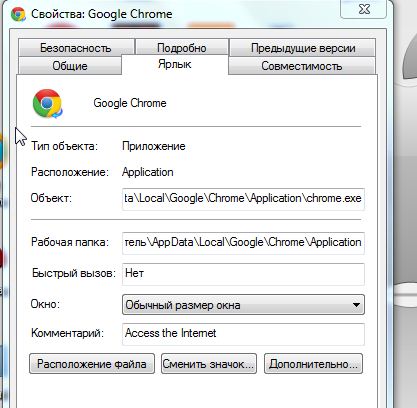
Task: Click the Дополнительно... button
Action: click(313, 364)
